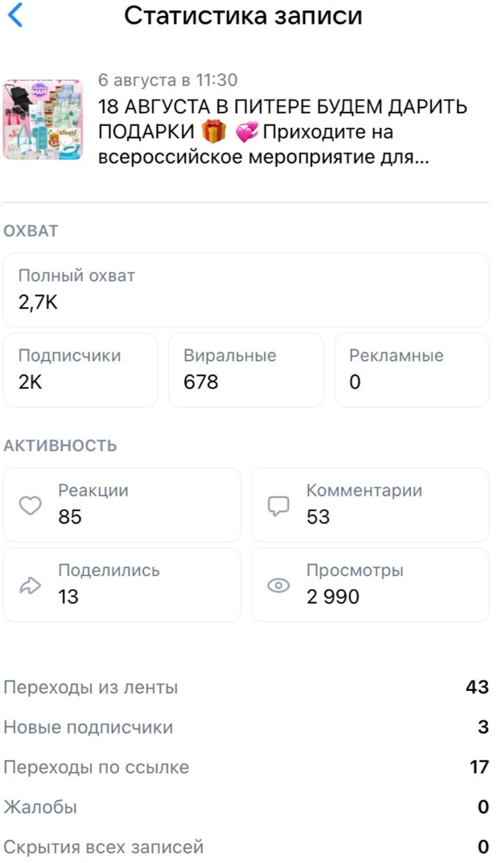Click the post date 6 августа
The width and height of the screenshot is (504, 863).
pyautogui.click(x=168, y=80)
